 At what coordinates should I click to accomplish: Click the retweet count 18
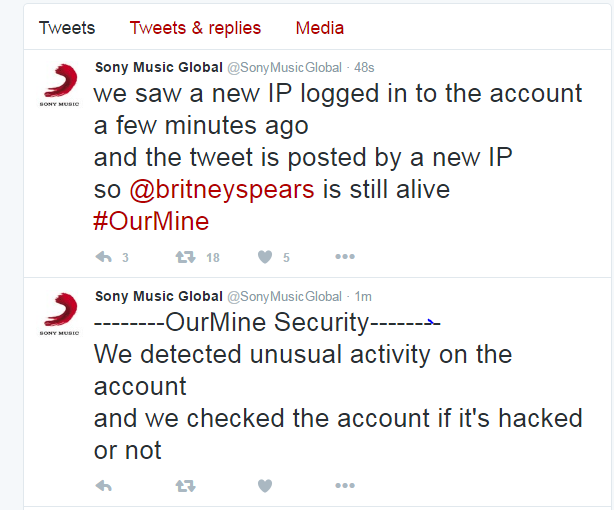[x=212, y=257]
